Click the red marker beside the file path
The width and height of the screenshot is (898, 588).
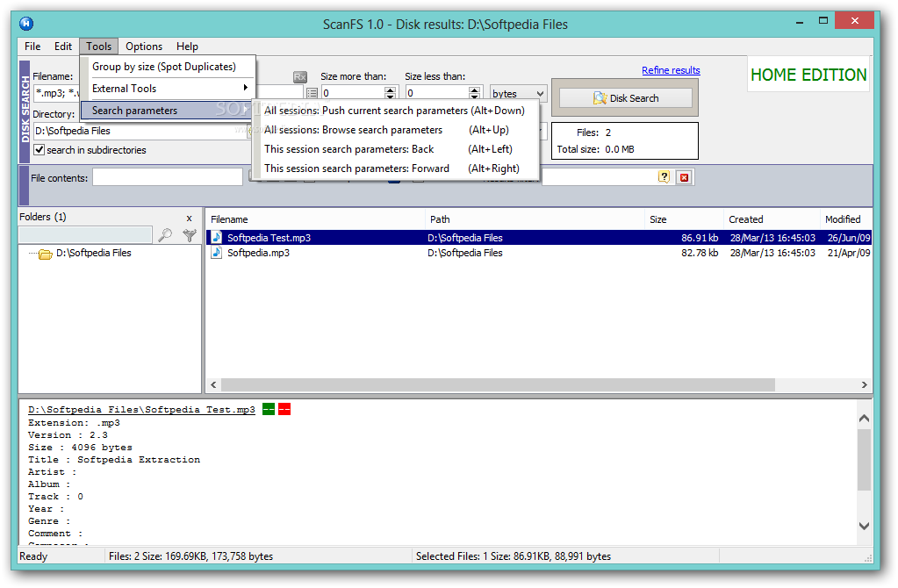(x=284, y=409)
